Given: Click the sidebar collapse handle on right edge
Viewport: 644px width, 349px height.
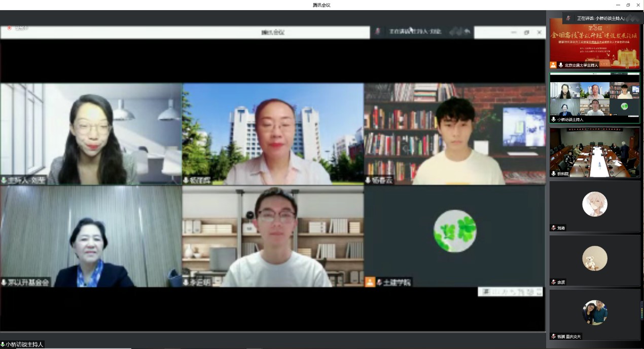Looking at the screenshot, I should [641, 309].
